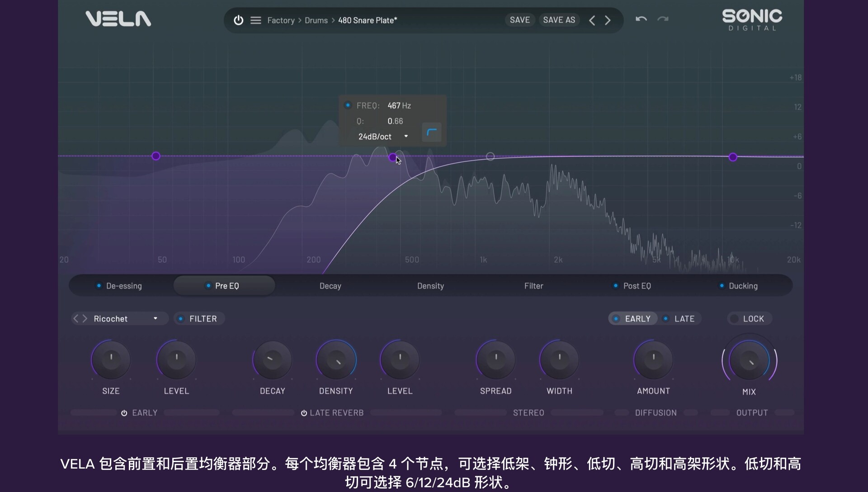868x492 pixels.
Task: Switch to the Density tab
Action: tap(430, 286)
